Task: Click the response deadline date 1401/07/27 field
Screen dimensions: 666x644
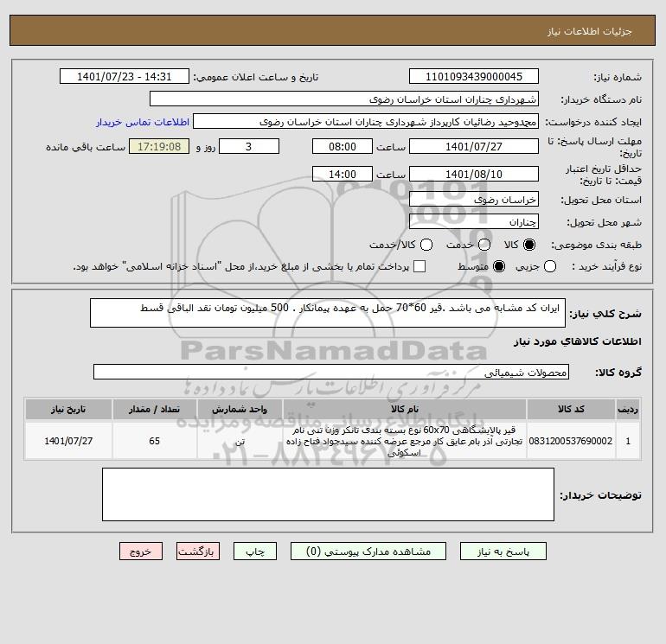Action: pyautogui.click(x=474, y=146)
